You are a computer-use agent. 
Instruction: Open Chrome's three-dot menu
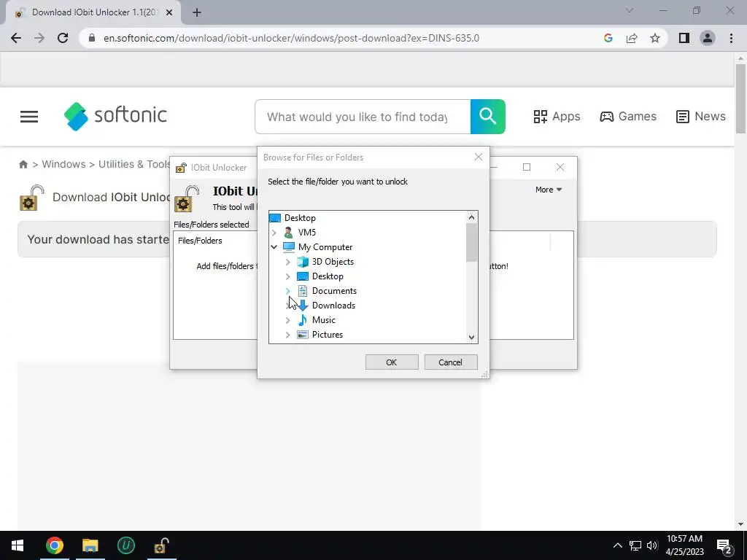click(x=731, y=38)
